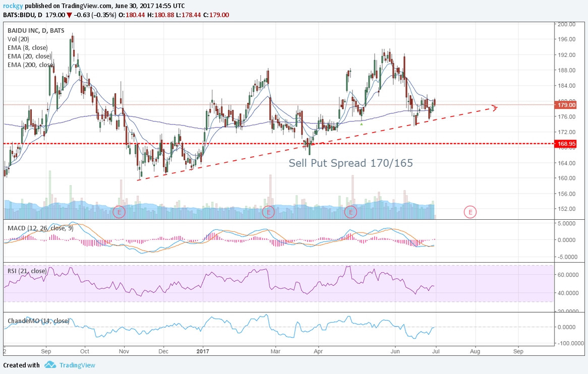
Task: Select the small green triangle marker on chart
Action: point(362,124)
